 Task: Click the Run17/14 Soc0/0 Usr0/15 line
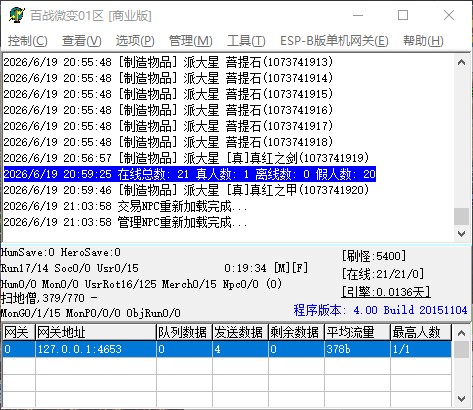69,268
